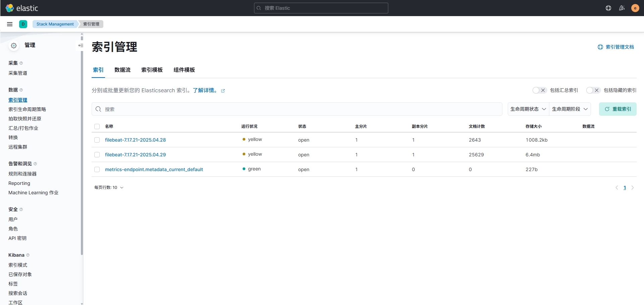Click the 重载索引 button
644x305 pixels.
pos(617,109)
